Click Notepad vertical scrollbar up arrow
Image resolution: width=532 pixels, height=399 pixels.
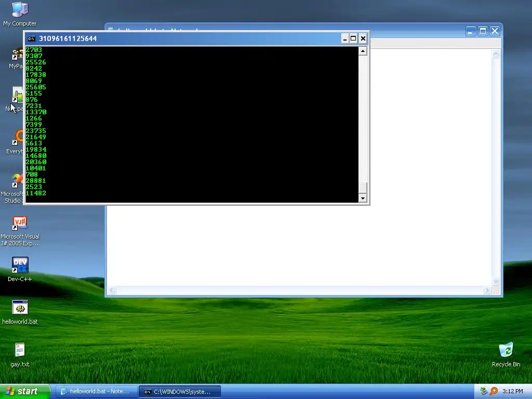(496, 54)
